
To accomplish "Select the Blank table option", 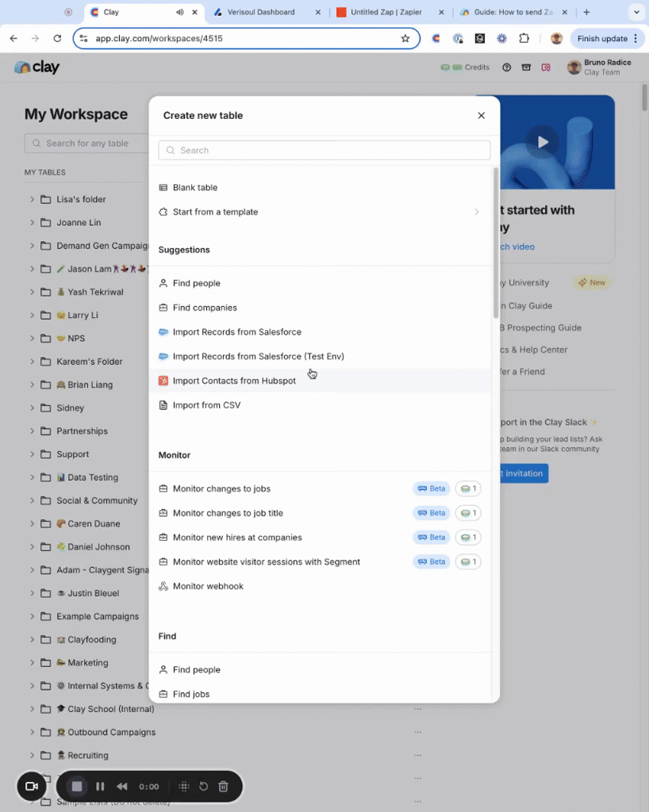I will click(x=195, y=188).
